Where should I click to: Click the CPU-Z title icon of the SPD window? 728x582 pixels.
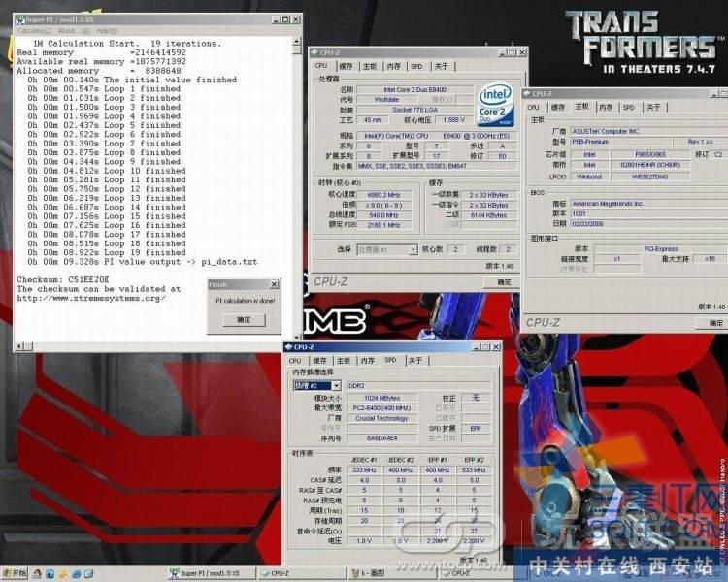pos(289,347)
